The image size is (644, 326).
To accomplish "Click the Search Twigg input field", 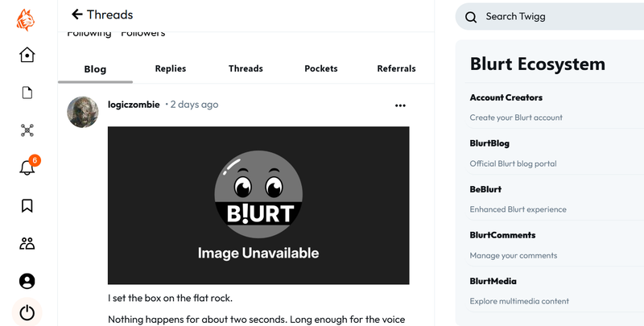I will pos(555,16).
